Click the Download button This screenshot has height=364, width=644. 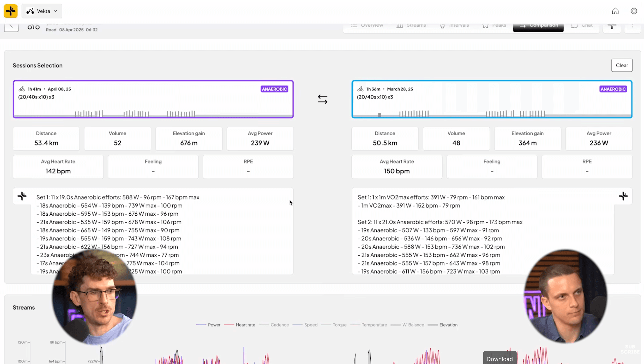(x=500, y=359)
